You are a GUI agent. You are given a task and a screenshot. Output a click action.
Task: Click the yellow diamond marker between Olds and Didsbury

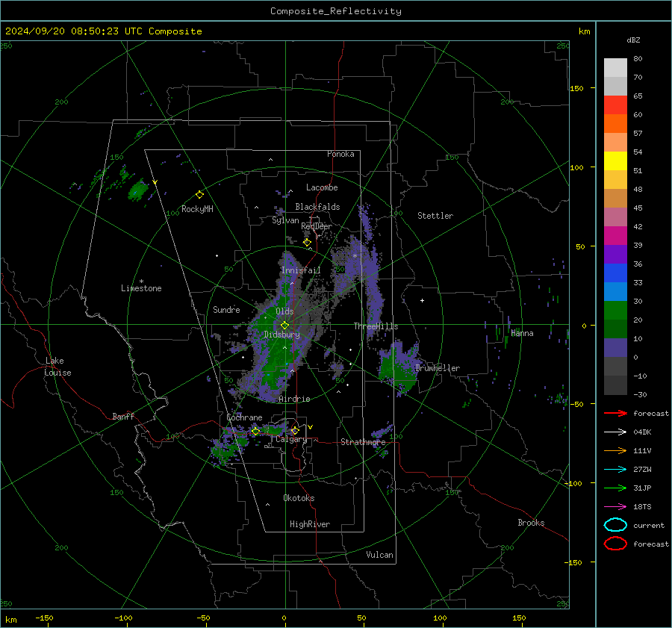tap(284, 326)
